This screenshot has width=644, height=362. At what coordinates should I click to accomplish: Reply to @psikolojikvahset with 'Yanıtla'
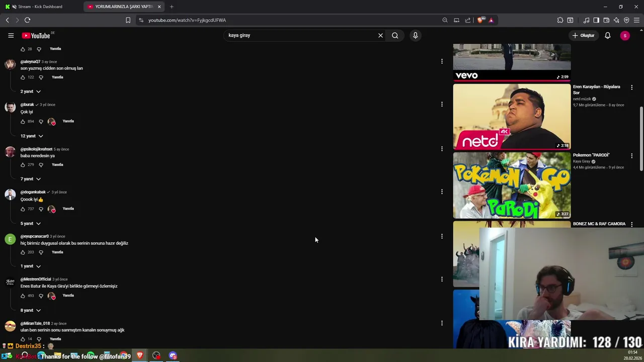57,164
